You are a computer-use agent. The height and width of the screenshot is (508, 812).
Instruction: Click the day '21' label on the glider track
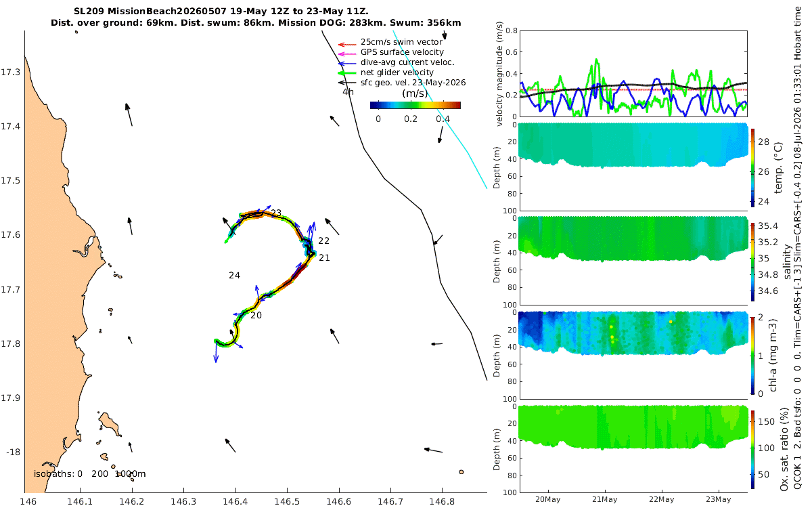coord(324,258)
